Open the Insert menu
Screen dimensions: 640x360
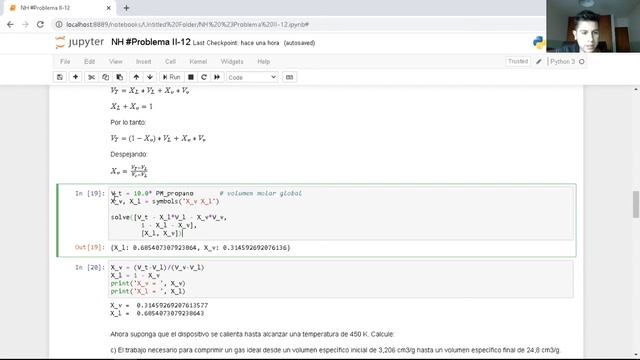point(143,62)
